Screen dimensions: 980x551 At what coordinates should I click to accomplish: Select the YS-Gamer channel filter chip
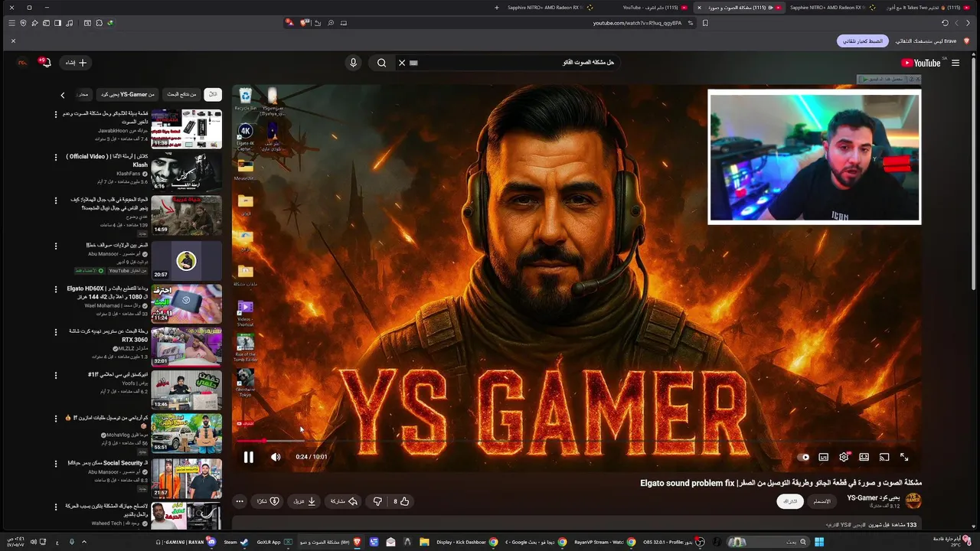[x=129, y=94]
